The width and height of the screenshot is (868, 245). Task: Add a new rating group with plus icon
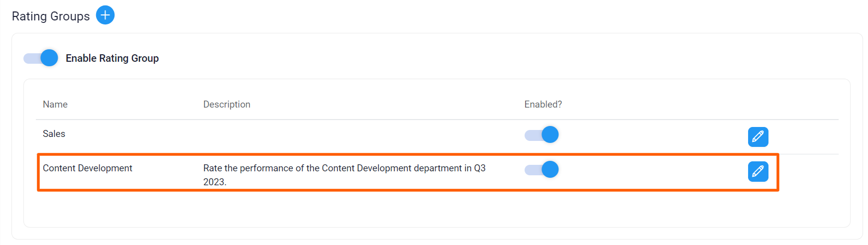pos(105,15)
